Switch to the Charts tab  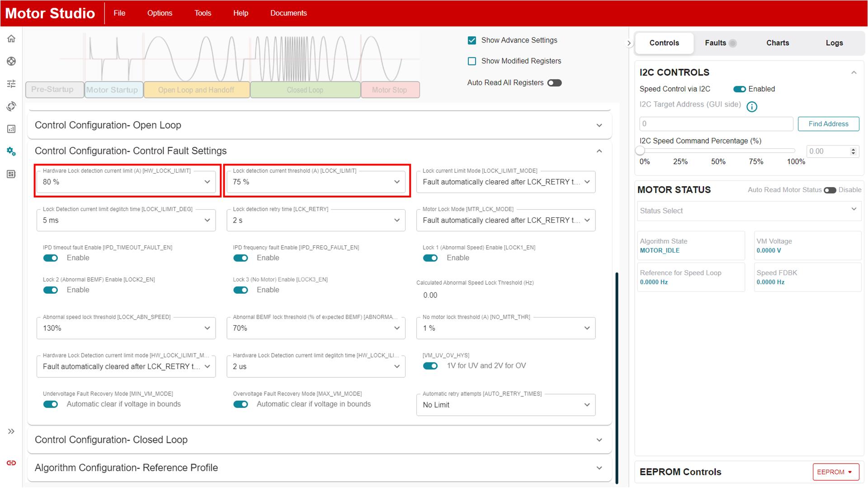pos(778,43)
